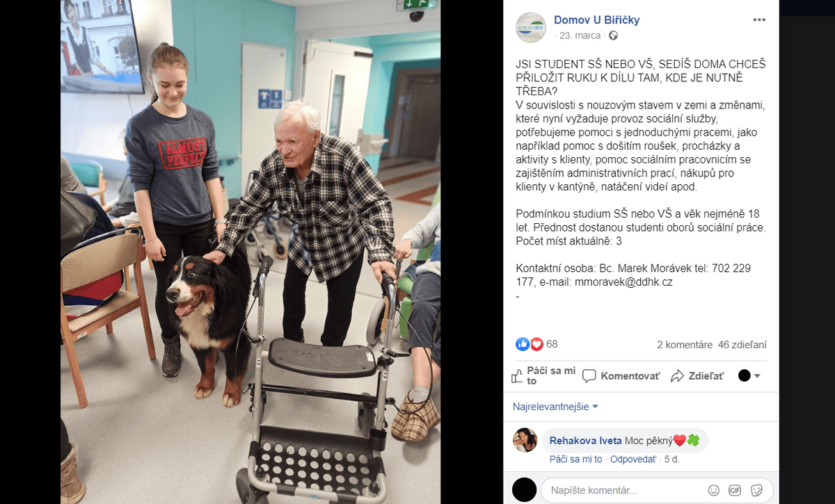Click the heart reaction icon beside 68
This screenshot has height=504, width=835.
coord(536,344)
